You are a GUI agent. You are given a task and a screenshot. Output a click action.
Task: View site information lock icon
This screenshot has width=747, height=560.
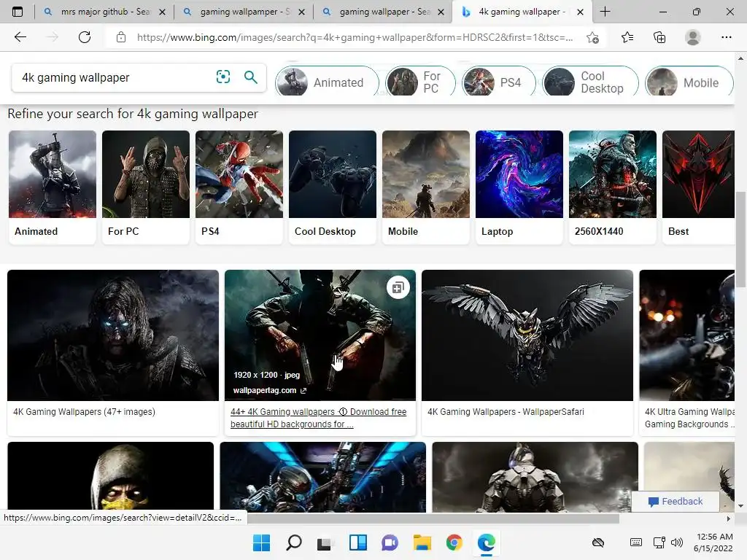coord(121,37)
